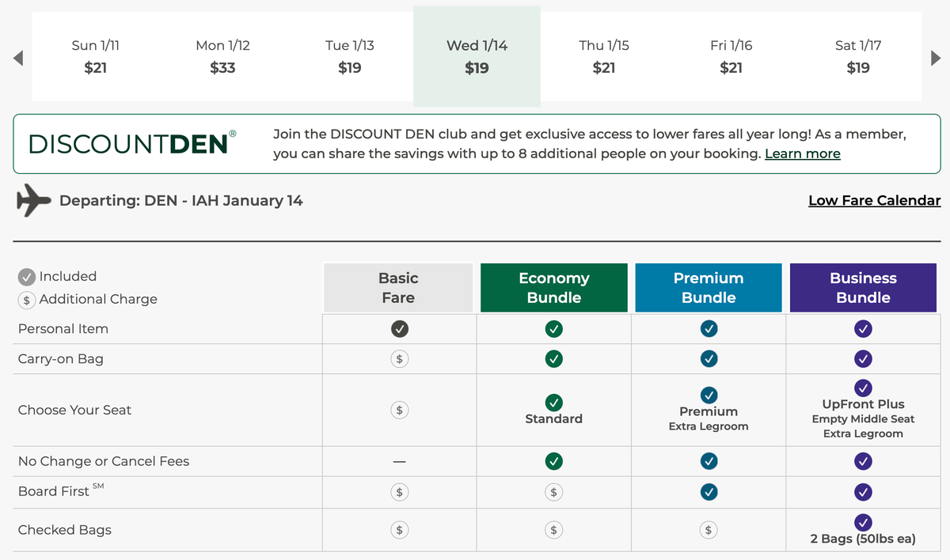
Task: Click the departing airplane icon
Action: (32, 200)
